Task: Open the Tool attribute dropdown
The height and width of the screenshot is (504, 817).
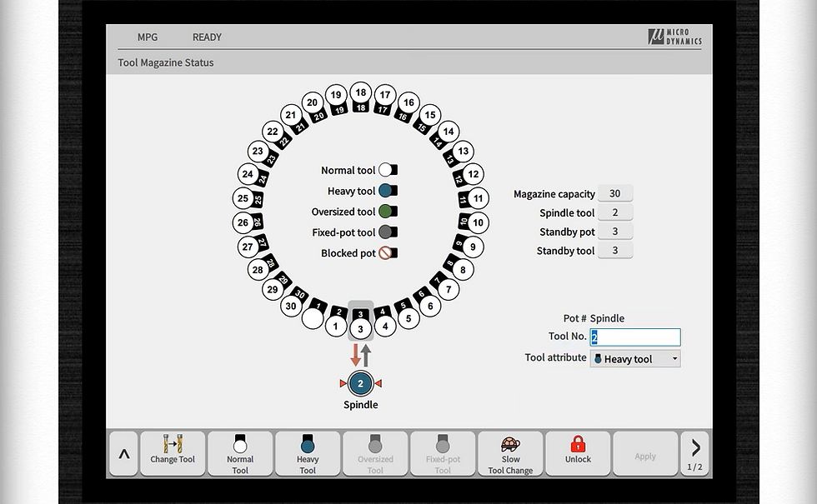Action: tap(635, 358)
